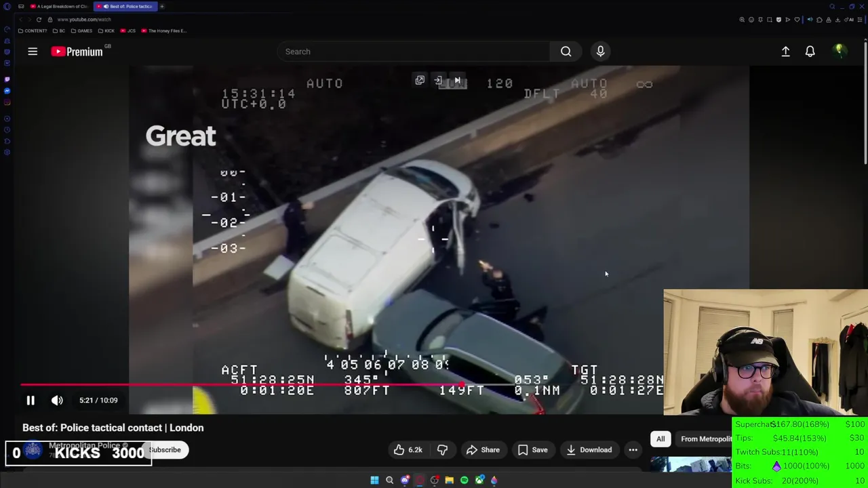Pause the video playback
Screen dimensions: 868x488
pos(31,401)
